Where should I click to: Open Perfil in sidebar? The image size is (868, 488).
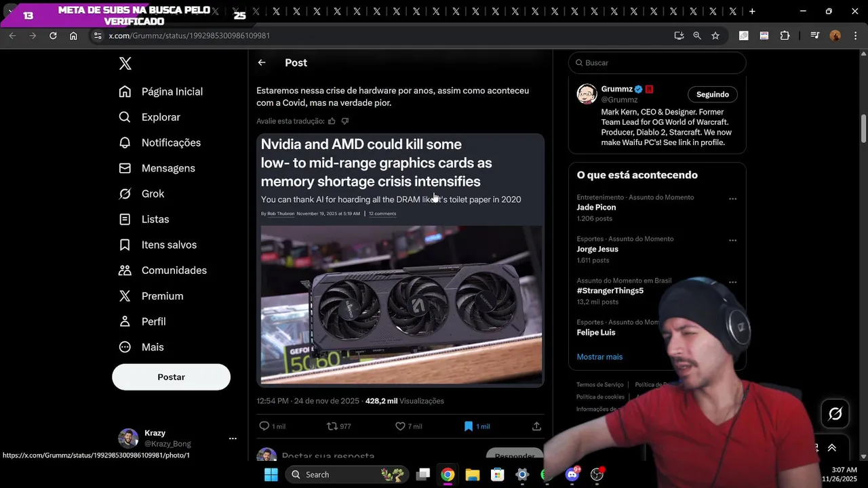142,322
